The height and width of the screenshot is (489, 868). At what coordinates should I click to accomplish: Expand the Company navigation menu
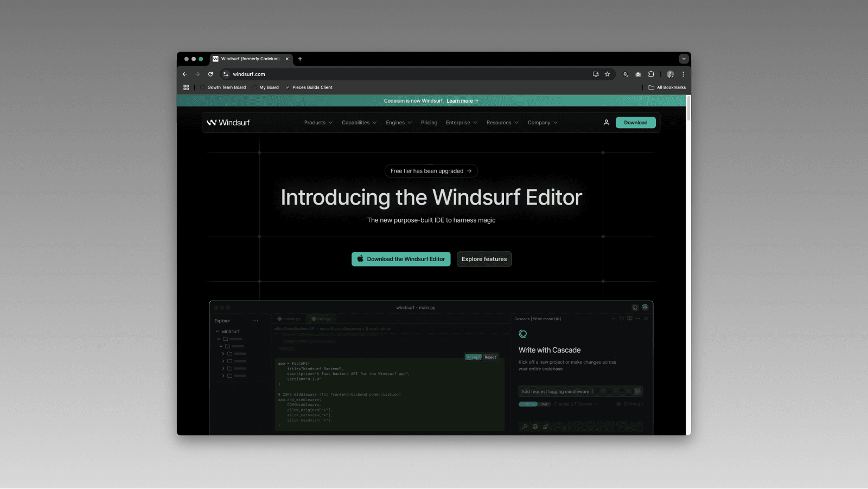coord(542,123)
